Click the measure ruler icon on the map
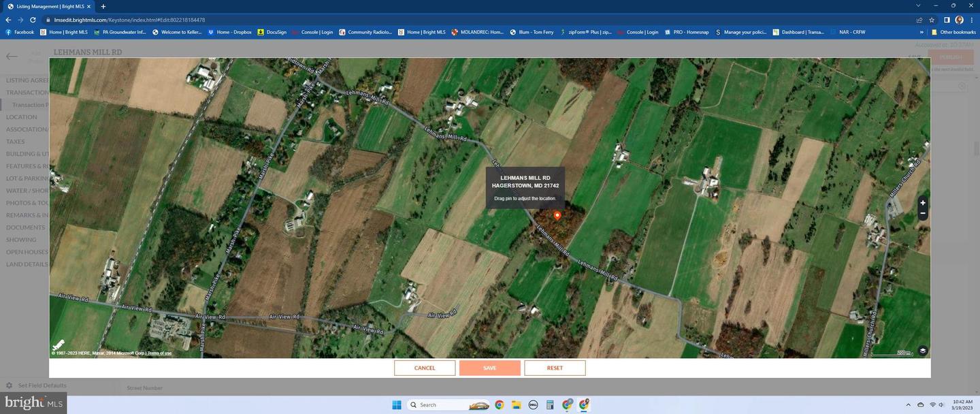The height and width of the screenshot is (414, 980). point(59,345)
